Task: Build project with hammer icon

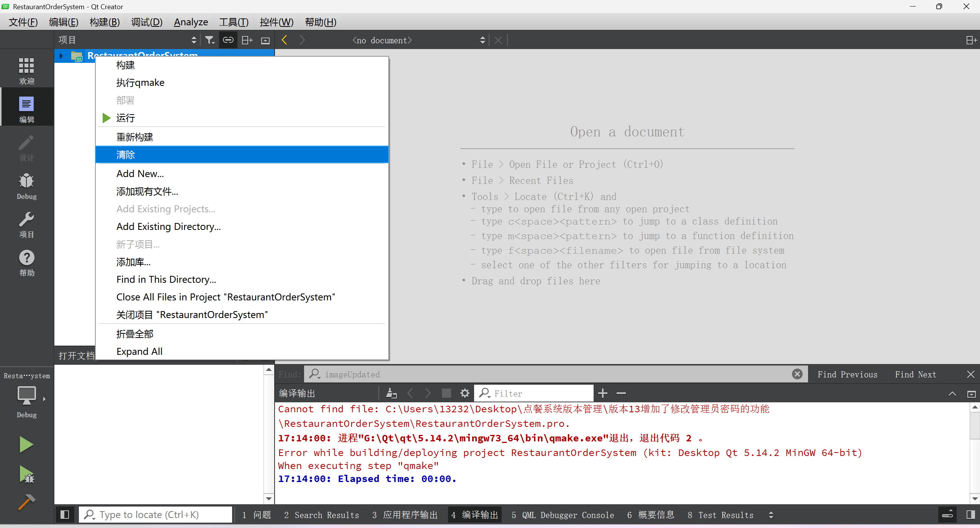Action: point(26,502)
